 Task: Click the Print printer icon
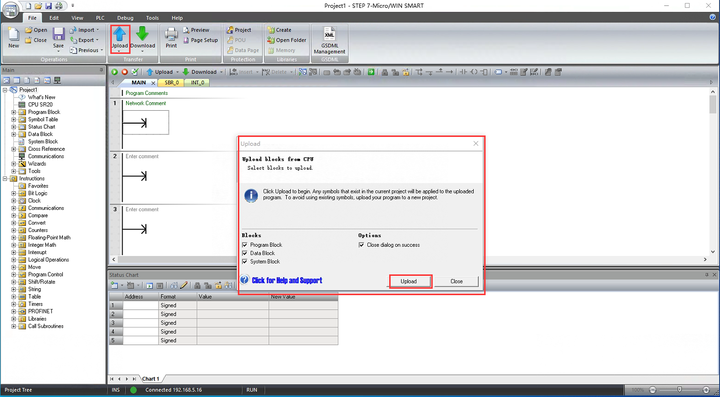coord(171,35)
